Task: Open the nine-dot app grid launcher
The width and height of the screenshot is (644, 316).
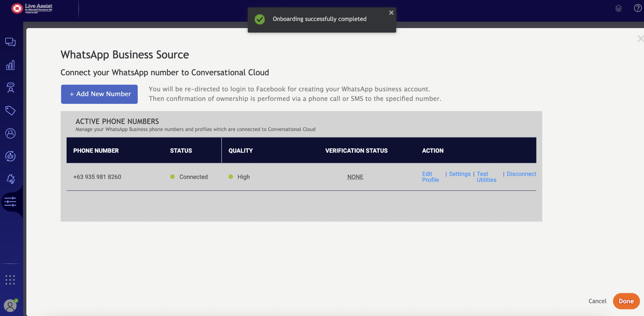Action: (x=10, y=280)
